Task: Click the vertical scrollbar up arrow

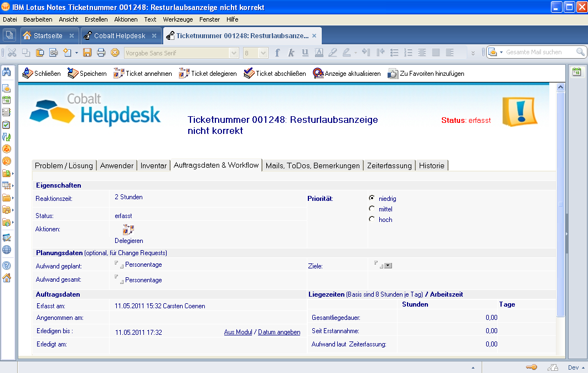Action: pos(560,87)
